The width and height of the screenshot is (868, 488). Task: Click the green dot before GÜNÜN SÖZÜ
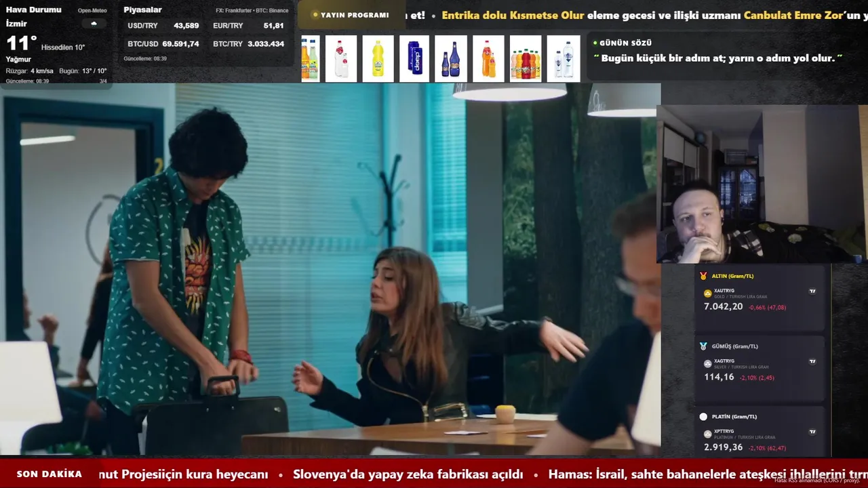[595, 43]
